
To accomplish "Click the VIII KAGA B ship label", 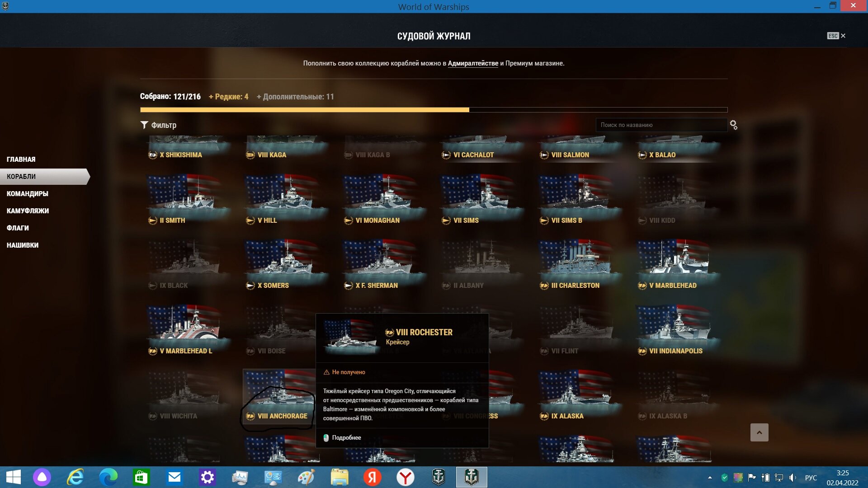I will click(373, 155).
